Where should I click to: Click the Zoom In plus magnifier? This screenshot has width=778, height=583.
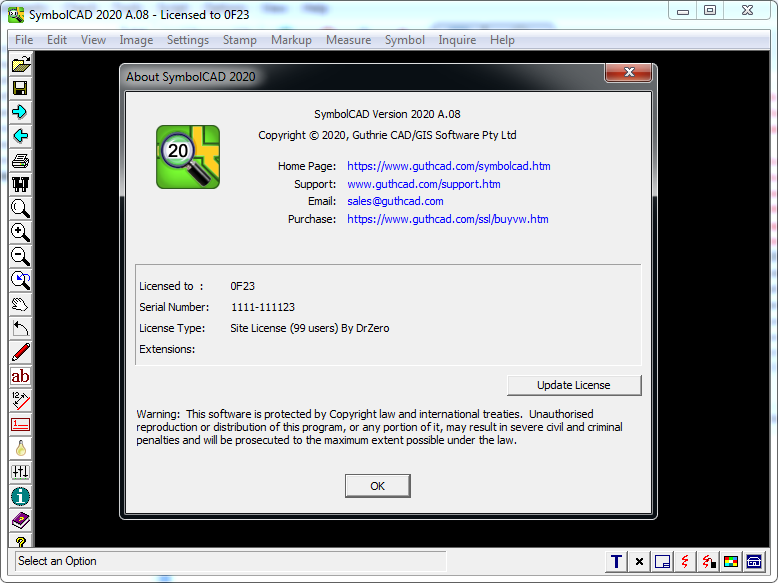(21, 232)
